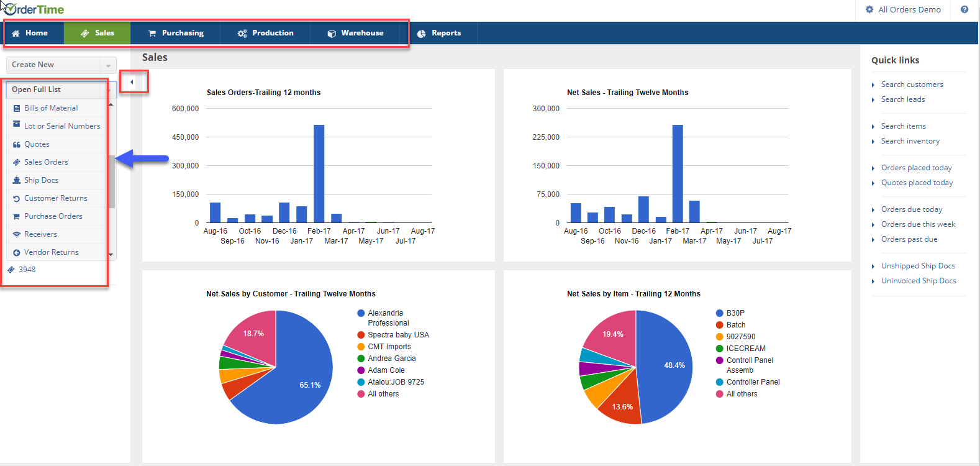Click the Feb-17 bar in Net Sales chart

click(x=678, y=174)
